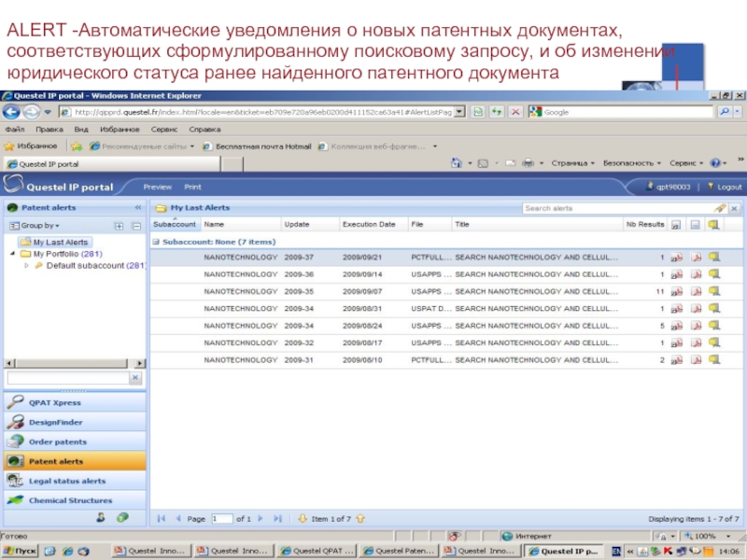The height and width of the screenshot is (560, 747).
Task: Open QPAT Xpress module in sidebar
Action: [x=54, y=402]
